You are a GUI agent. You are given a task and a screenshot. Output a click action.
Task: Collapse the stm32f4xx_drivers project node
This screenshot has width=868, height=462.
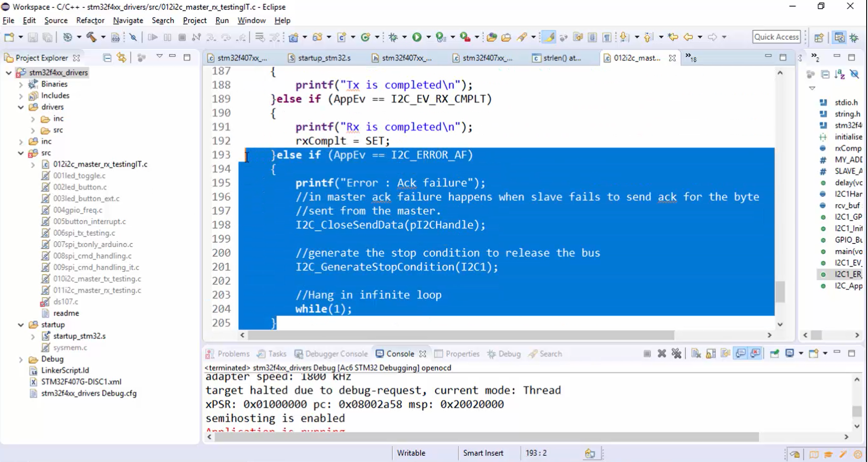(9, 72)
